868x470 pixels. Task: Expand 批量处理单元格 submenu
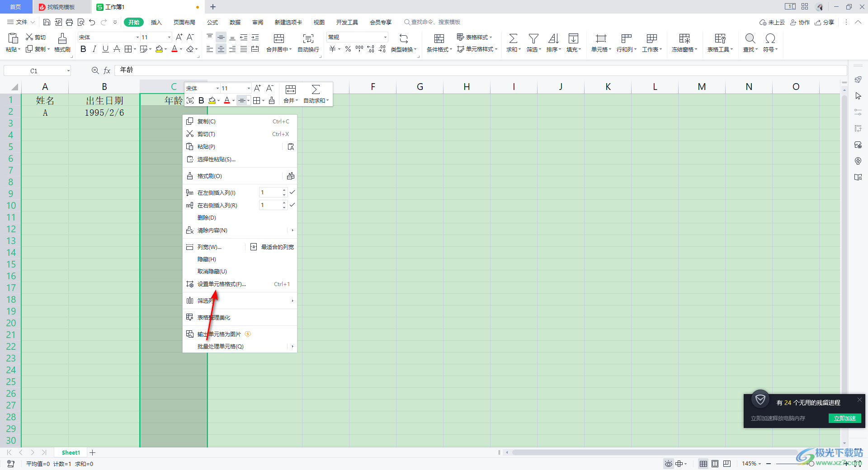coord(292,346)
